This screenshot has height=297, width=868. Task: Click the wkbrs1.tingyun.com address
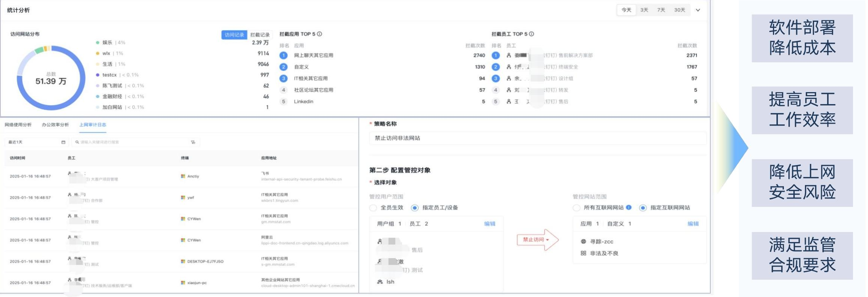pos(280,201)
